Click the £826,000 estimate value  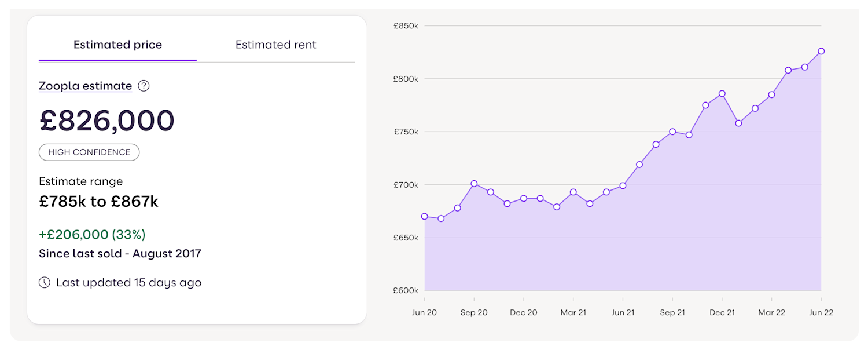[x=106, y=121]
